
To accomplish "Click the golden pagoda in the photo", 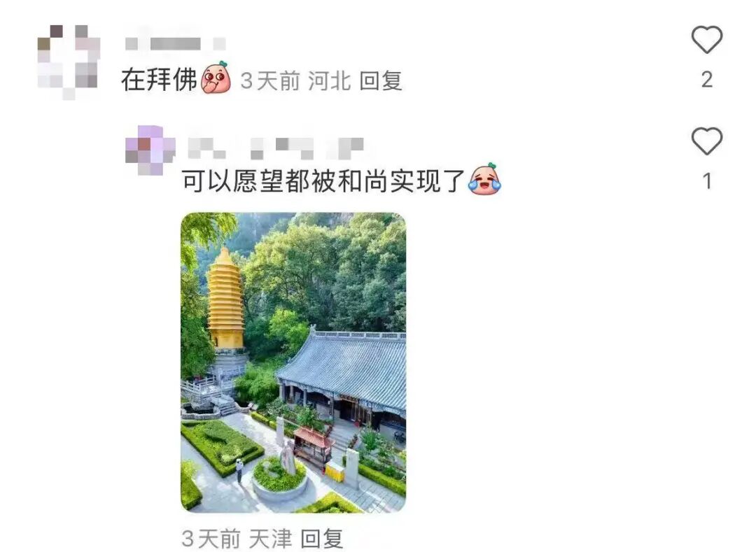I will tap(225, 299).
